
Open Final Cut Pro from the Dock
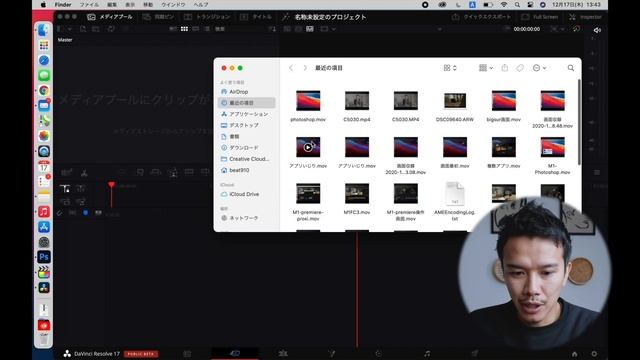(x=44, y=272)
